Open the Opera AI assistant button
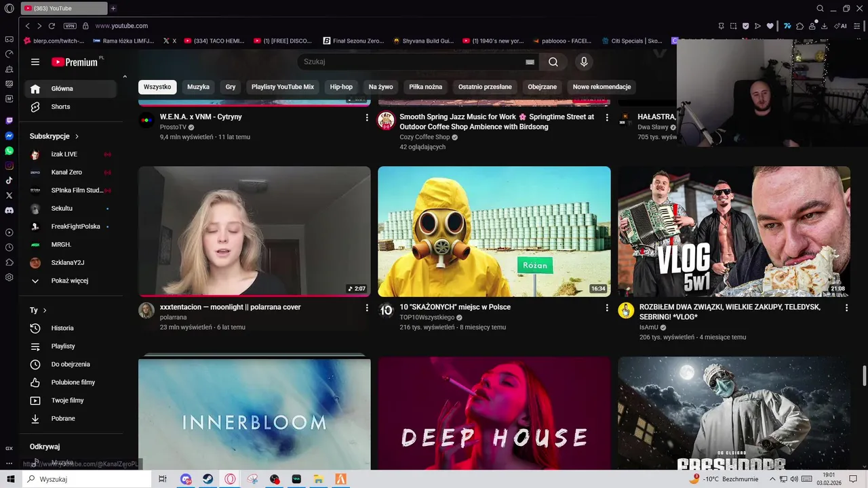The image size is (868, 488). 842,26
